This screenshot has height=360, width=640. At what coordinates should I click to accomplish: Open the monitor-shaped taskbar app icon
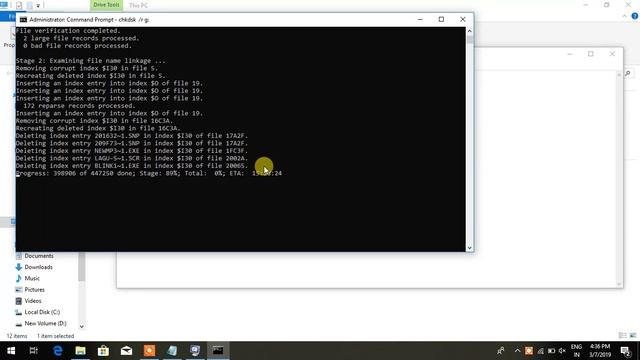[x=195, y=351]
